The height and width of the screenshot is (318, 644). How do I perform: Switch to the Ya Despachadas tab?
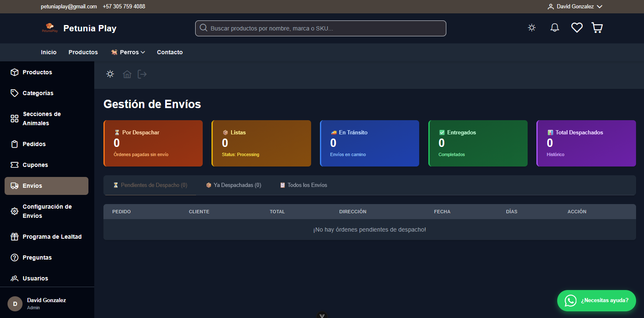point(234,185)
